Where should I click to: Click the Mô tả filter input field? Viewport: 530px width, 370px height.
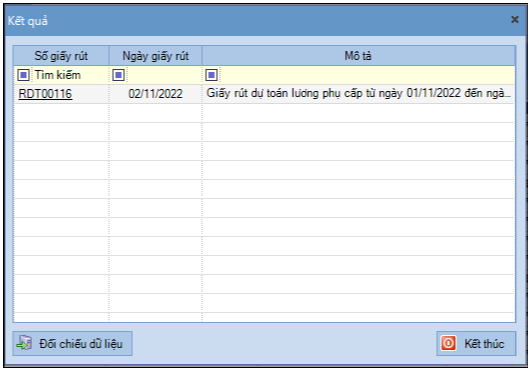click(x=367, y=75)
